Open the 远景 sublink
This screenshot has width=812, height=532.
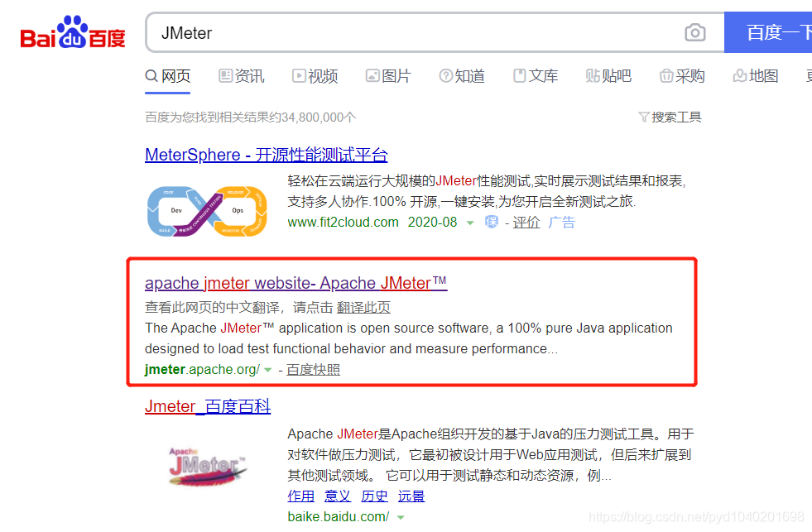coord(411,496)
